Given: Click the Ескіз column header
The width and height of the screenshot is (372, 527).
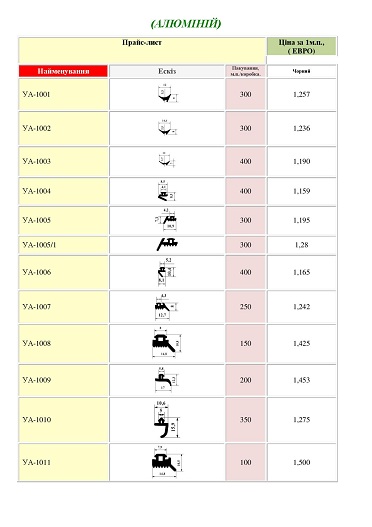Looking at the screenshot, I should pos(167,71).
